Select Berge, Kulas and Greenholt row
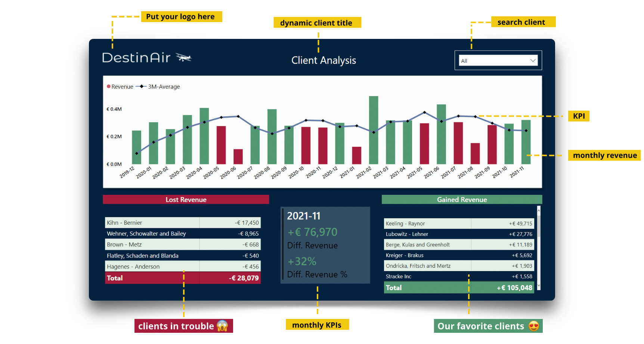Viewport: 644px width, 344px height. tap(459, 245)
